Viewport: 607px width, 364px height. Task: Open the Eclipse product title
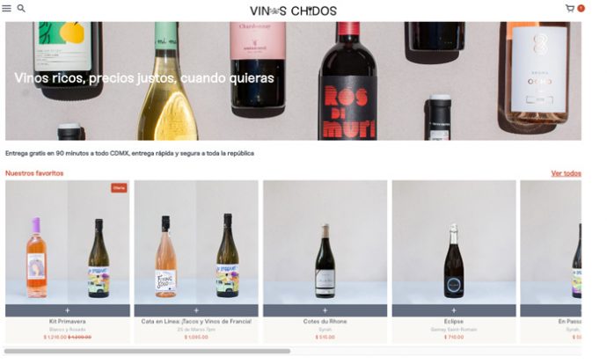454,322
